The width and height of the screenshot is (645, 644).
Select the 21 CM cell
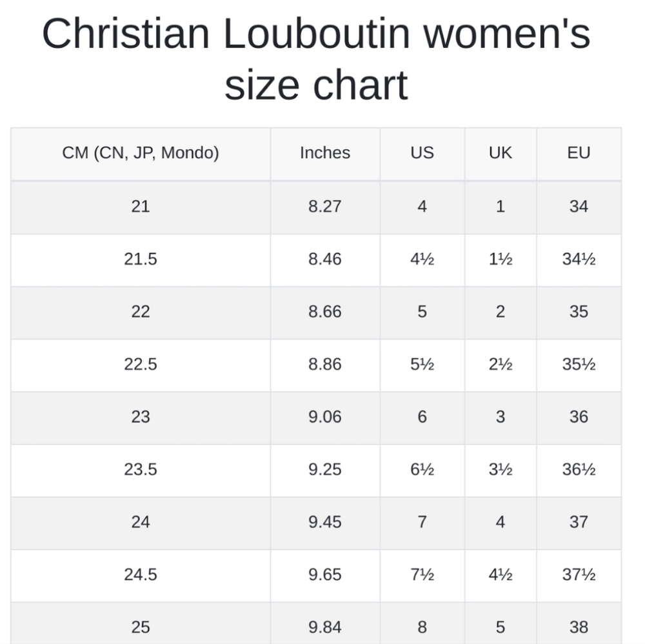141,206
